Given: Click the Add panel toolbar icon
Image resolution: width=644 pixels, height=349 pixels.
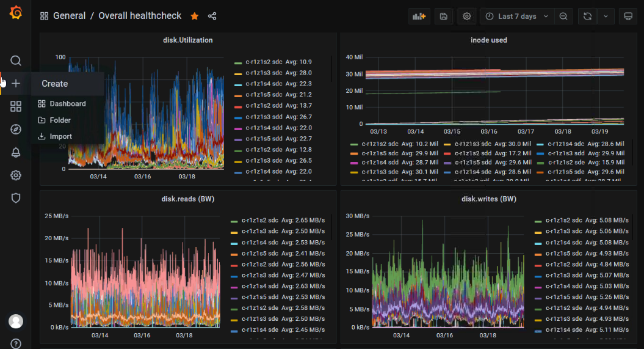Looking at the screenshot, I should [x=419, y=17].
